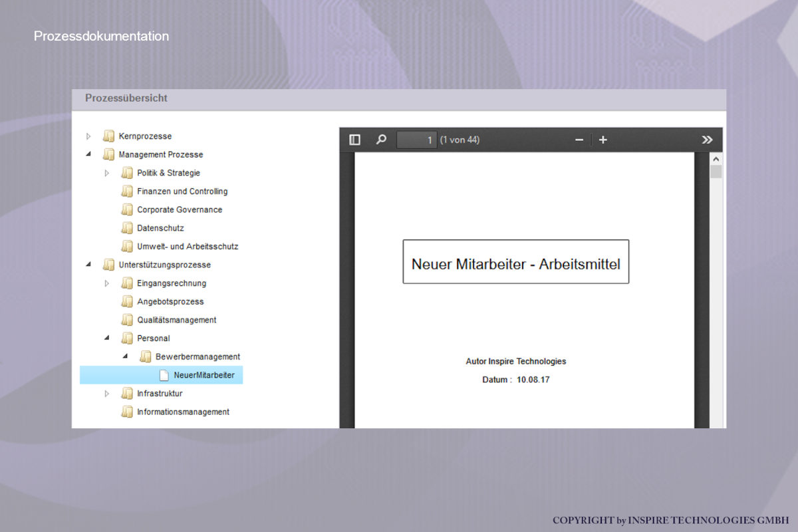The image size is (798, 532).
Task: Open the PDF search magnifier
Action: 381,140
